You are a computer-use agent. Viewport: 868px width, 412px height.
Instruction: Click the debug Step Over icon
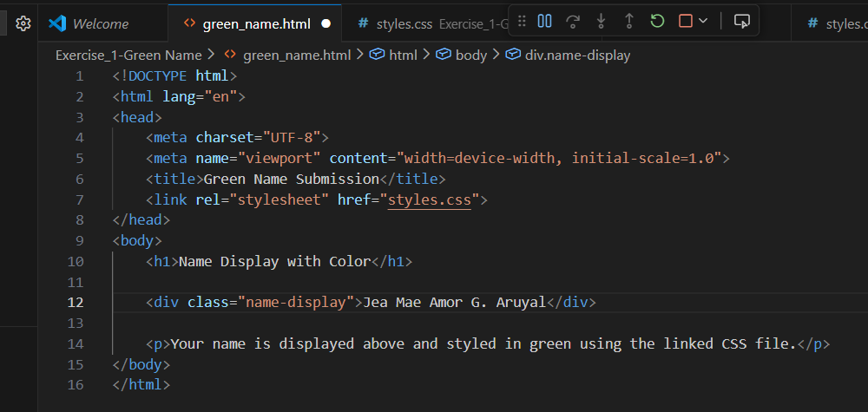pyautogui.click(x=572, y=21)
